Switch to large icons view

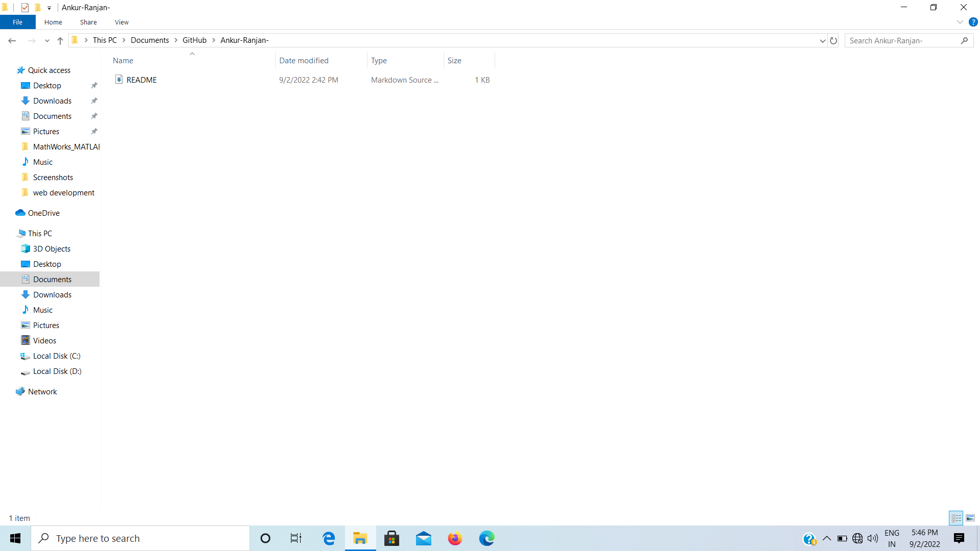pos(969,518)
